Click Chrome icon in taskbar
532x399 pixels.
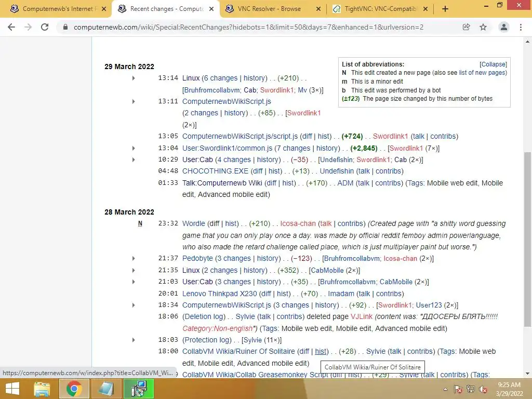74,389
